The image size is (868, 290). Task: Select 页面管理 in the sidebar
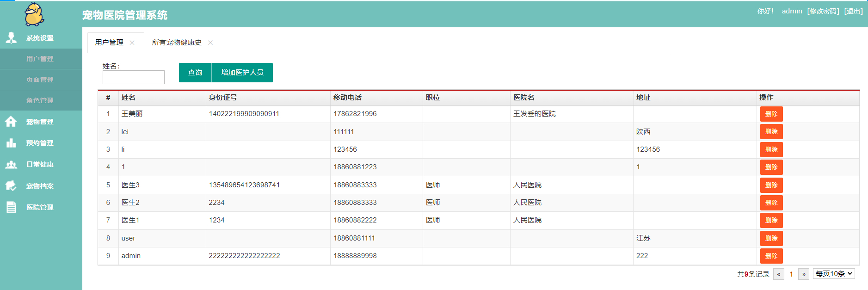click(x=41, y=80)
